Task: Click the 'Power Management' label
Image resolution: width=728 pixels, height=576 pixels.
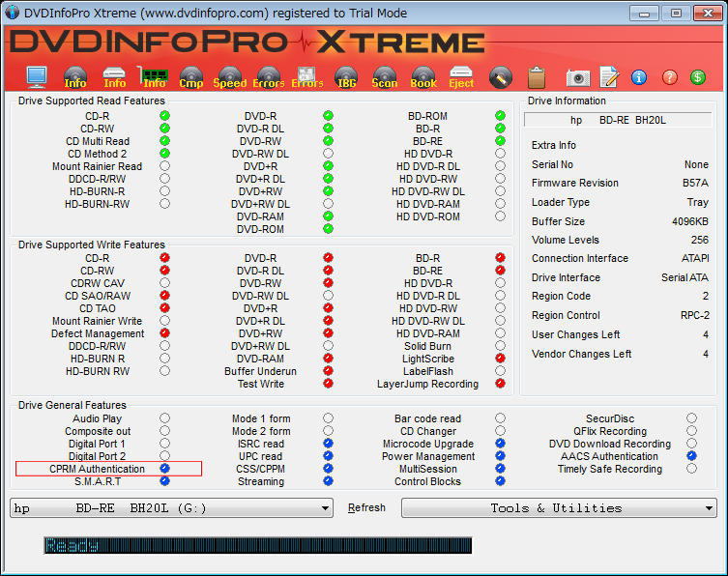Action: click(x=428, y=456)
